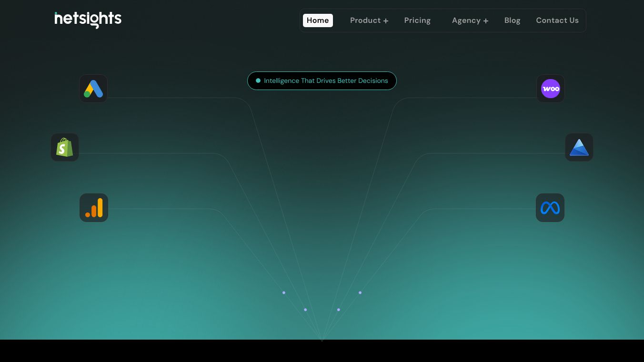Select the Google Analytics bar icon
The width and height of the screenshot is (644, 362).
(x=94, y=208)
